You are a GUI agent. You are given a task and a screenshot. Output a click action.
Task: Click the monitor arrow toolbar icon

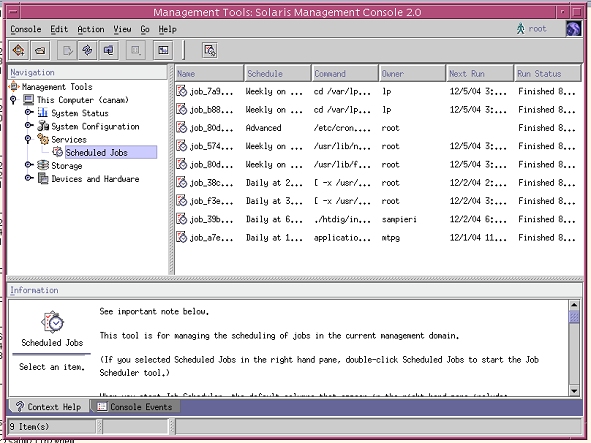click(109, 50)
